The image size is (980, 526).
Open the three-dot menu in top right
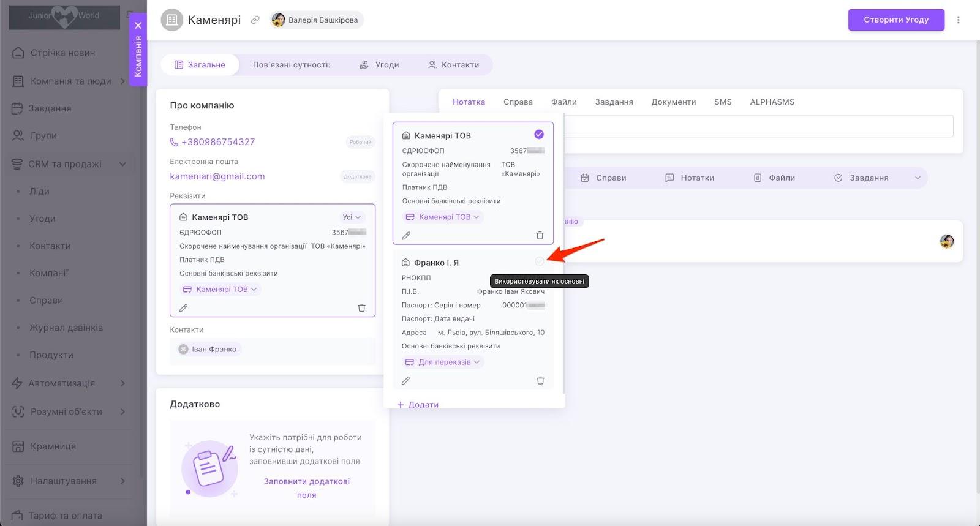pyautogui.click(x=959, y=20)
